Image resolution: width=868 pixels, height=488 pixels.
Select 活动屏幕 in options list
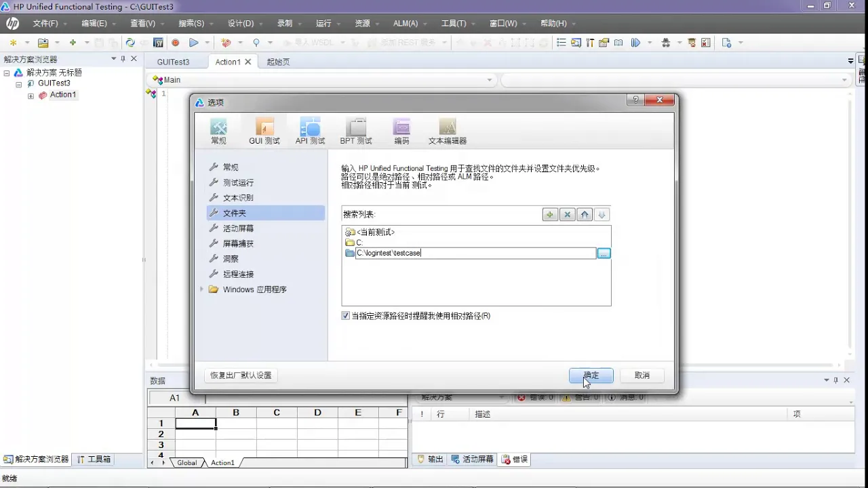(x=238, y=228)
